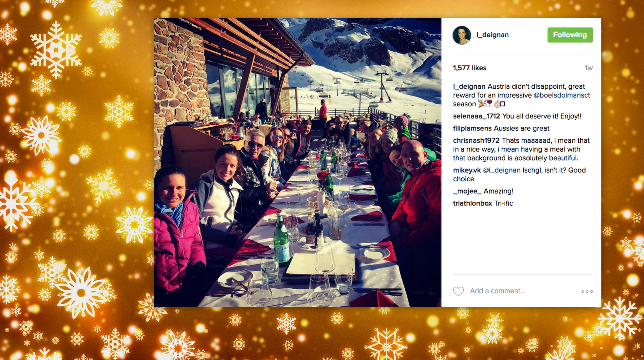Toggle the green Following button
Viewport: 644px width, 360px height.
point(570,35)
